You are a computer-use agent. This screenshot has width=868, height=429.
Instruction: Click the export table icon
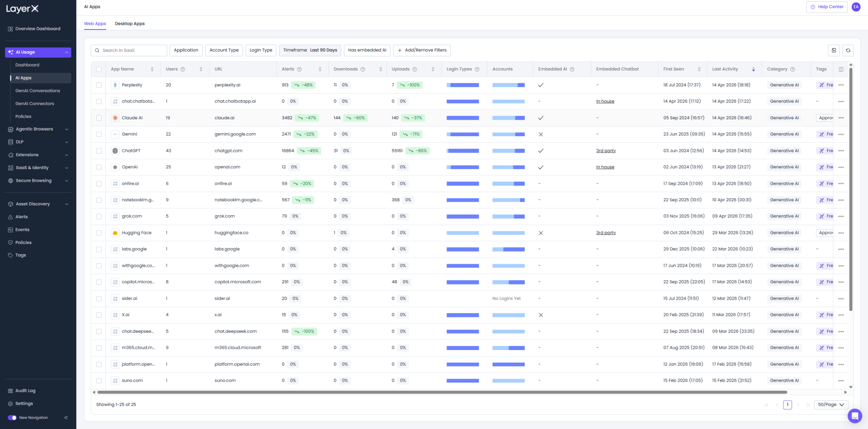click(834, 50)
